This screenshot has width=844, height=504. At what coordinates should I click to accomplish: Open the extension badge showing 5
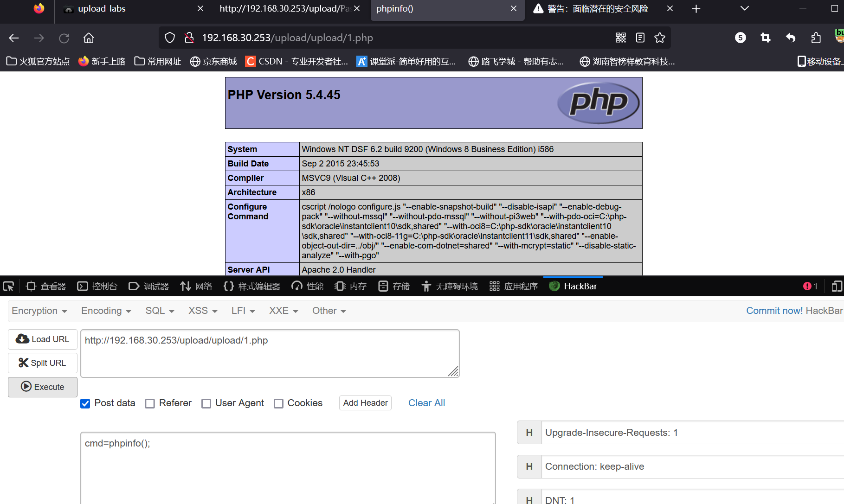pos(741,38)
